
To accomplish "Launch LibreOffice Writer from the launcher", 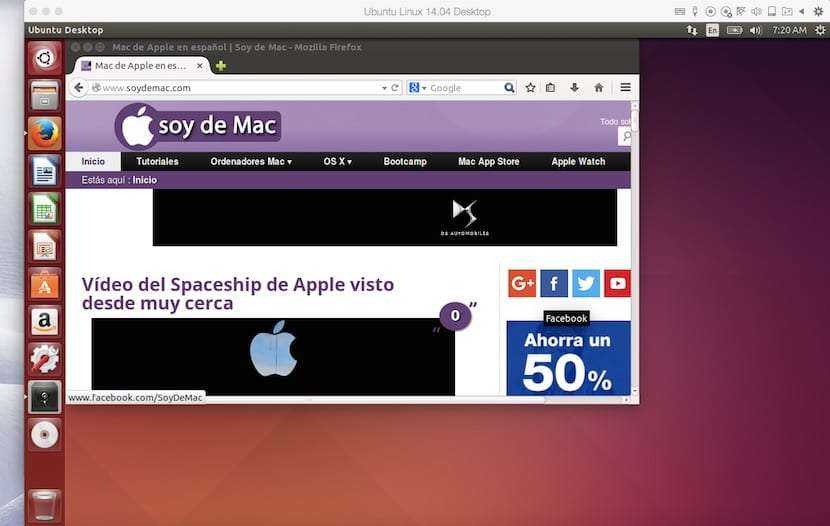I will coord(44,171).
